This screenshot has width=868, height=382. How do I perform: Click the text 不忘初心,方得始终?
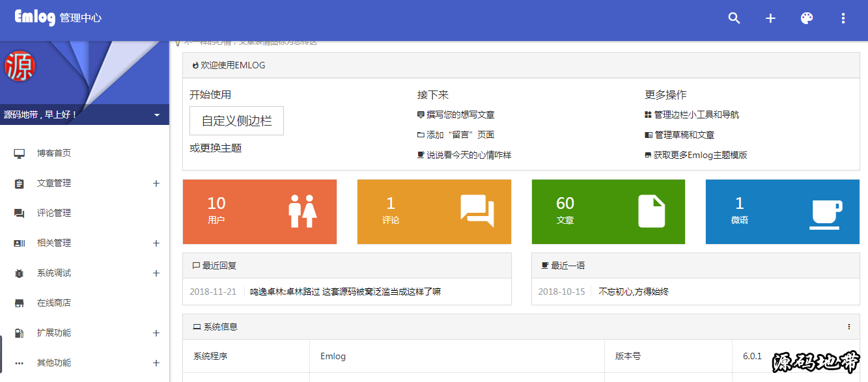(x=634, y=292)
